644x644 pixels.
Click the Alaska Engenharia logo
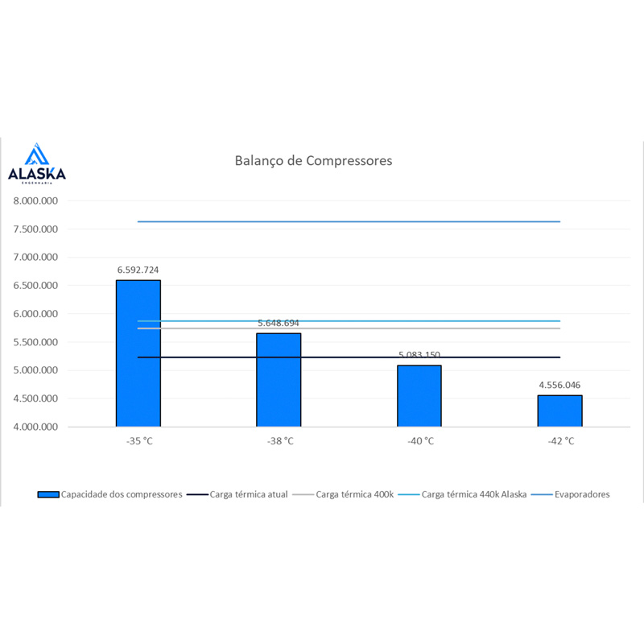[x=37, y=163]
